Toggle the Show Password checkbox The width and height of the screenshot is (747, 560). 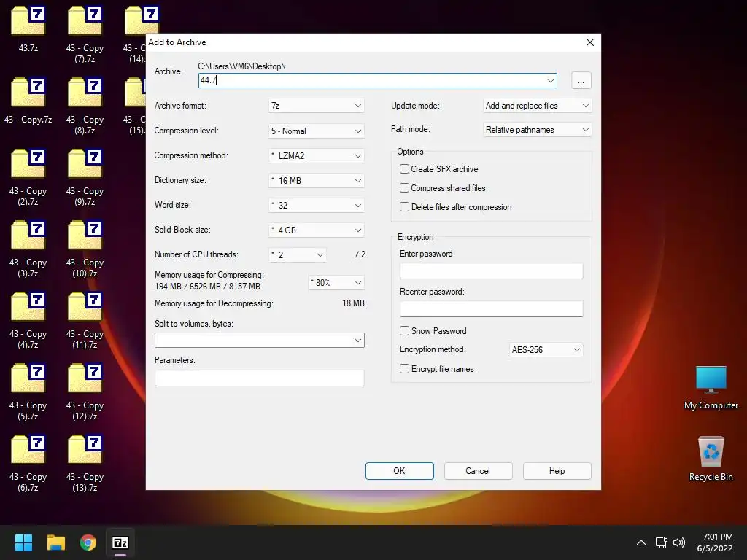pos(404,331)
